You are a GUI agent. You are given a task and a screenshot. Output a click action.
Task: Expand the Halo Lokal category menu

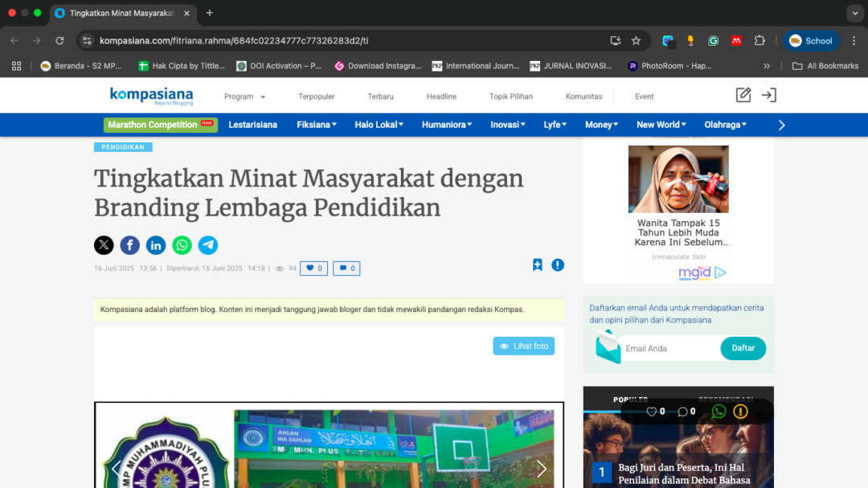click(x=379, y=125)
